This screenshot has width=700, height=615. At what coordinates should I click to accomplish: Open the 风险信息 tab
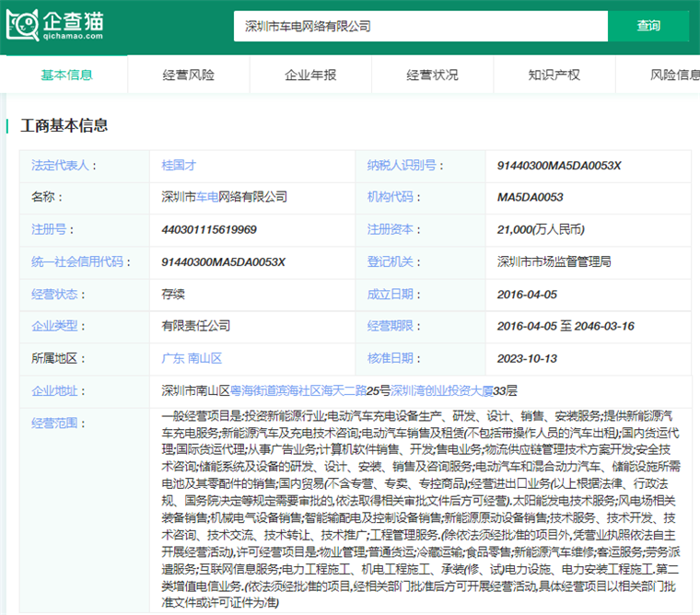tap(674, 75)
